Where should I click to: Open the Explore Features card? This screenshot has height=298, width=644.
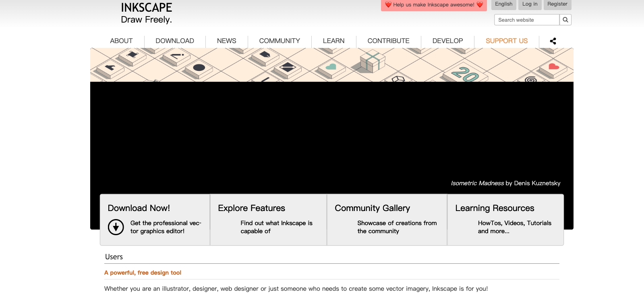pos(269,220)
